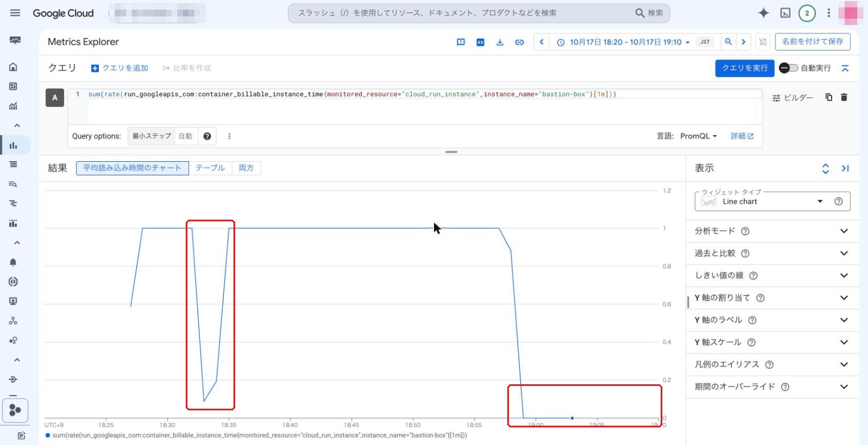Switch to the テーブル tab
The height and width of the screenshot is (445, 868).
(x=210, y=168)
